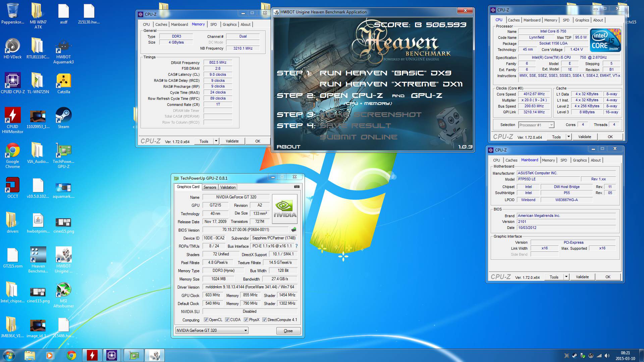Image resolution: width=644 pixels, height=362 pixels.
Task: Click GPU-Z link in Heaven step 2
Action: coord(427,96)
